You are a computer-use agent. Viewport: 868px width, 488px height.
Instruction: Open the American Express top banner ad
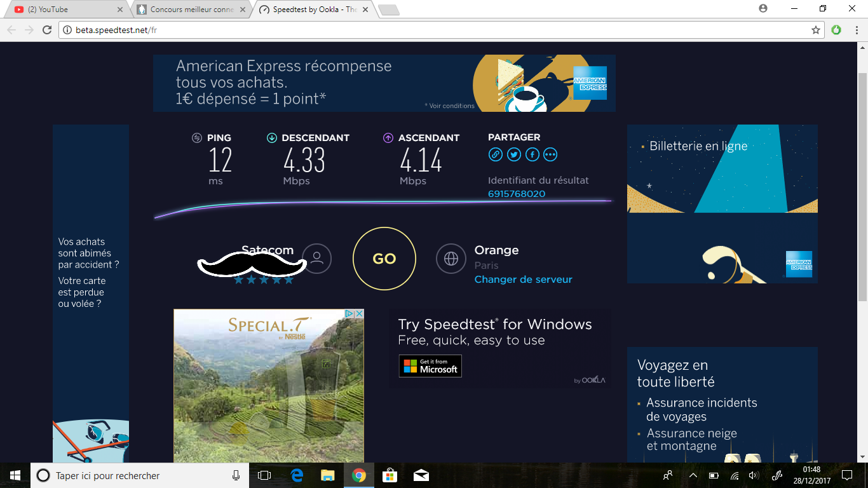[x=384, y=83]
